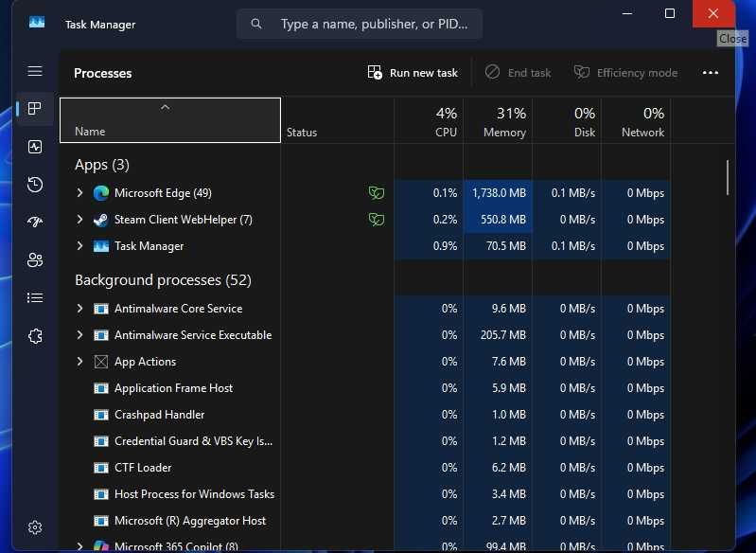Open the Services sidebar icon
756x553 pixels.
35,336
